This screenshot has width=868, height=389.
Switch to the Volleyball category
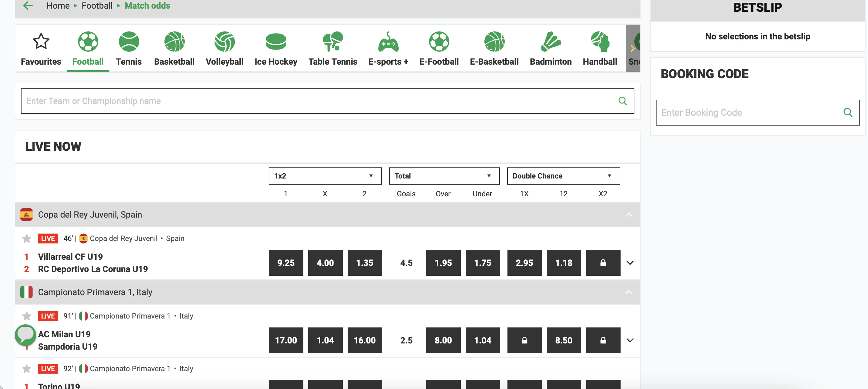pos(224,49)
